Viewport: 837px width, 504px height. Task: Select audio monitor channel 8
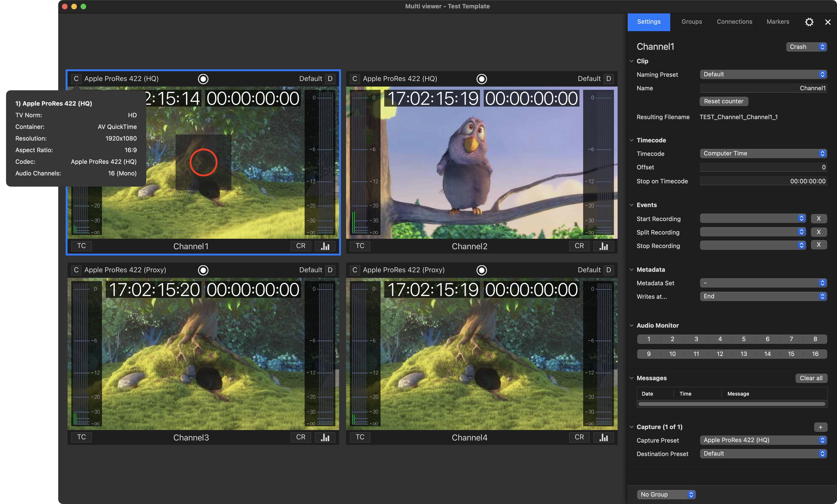coord(815,339)
